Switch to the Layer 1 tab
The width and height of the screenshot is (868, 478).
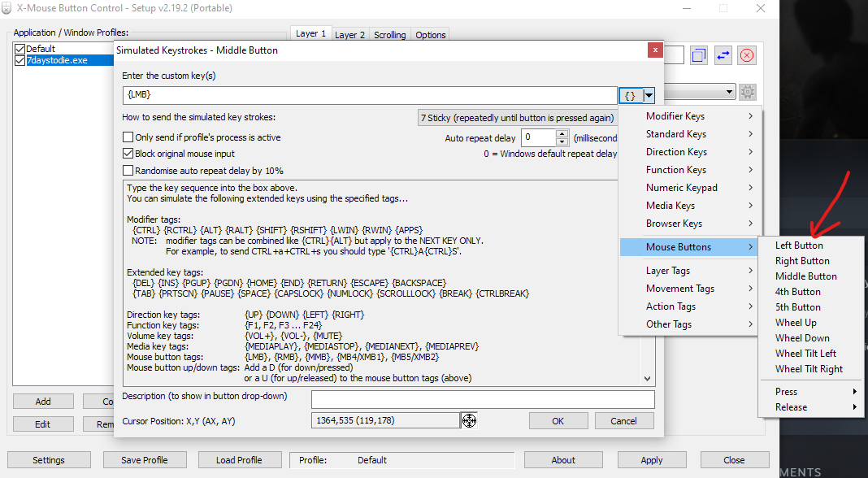click(x=310, y=33)
